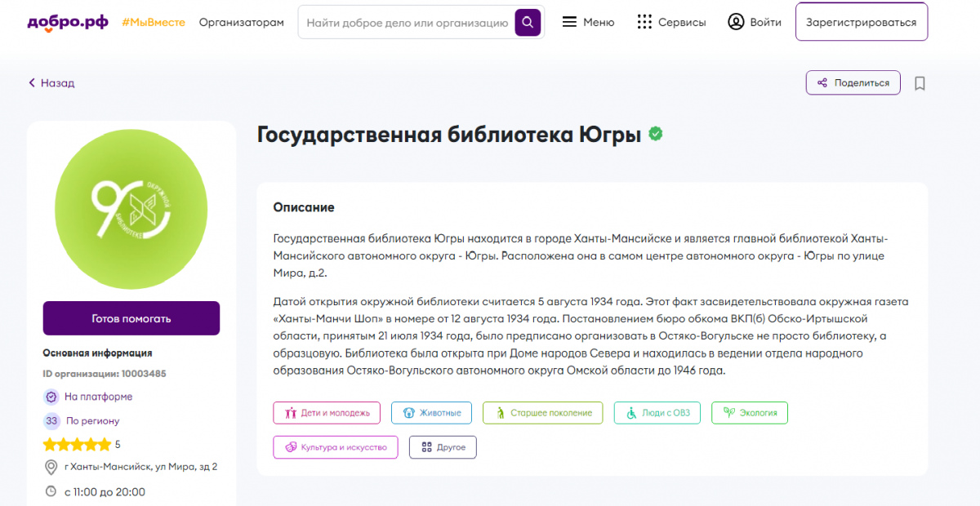Click the Готов помогать button
Image resolution: width=980 pixels, height=506 pixels.
pos(131,318)
